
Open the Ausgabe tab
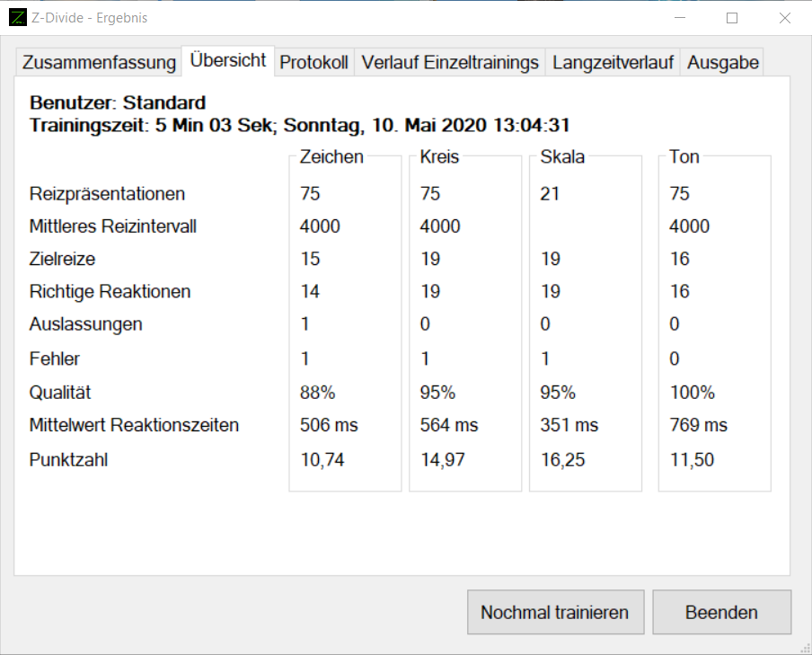coord(723,62)
